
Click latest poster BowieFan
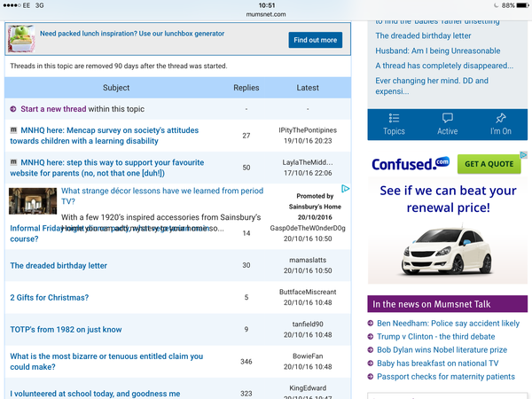click(308, 356)
